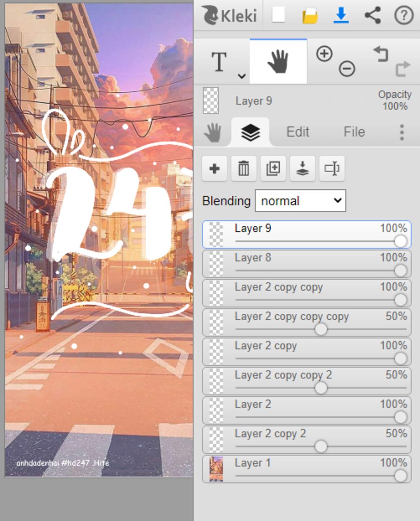The height and width of the screenshot is (521, 420).
Task: Zoom in with the plus magnifier
Action: coord(324,54)
